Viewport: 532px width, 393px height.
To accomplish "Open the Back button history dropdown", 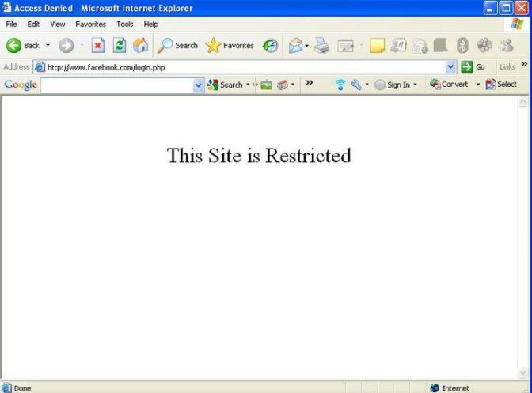I will tap(47, 45).
